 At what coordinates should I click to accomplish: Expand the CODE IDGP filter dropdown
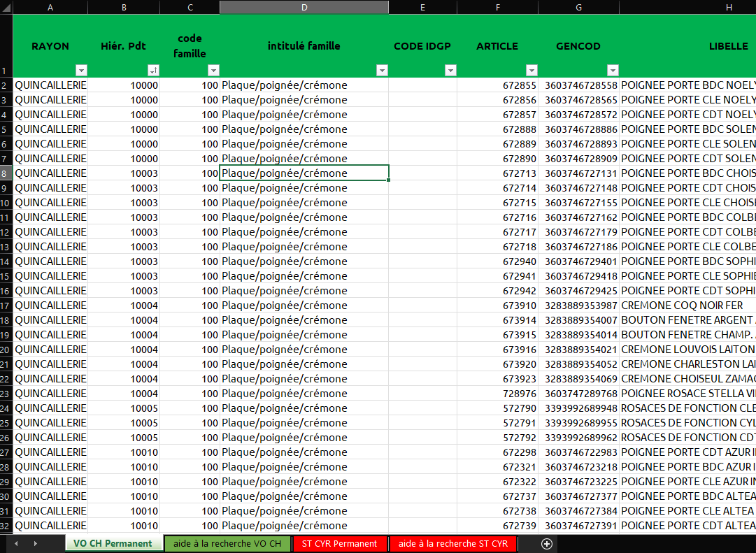coord(450,71)
